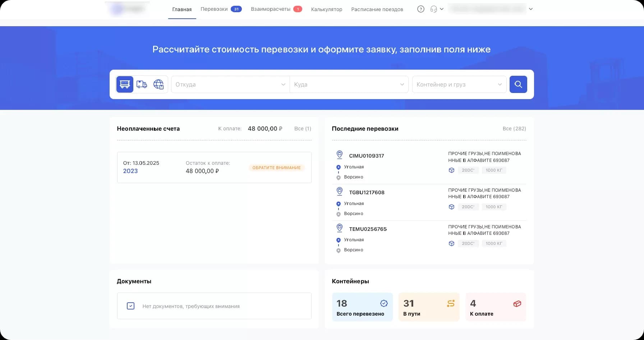Click the checkbox icon in Документы panel
The image size is (644, 340).
coord(131,306)
